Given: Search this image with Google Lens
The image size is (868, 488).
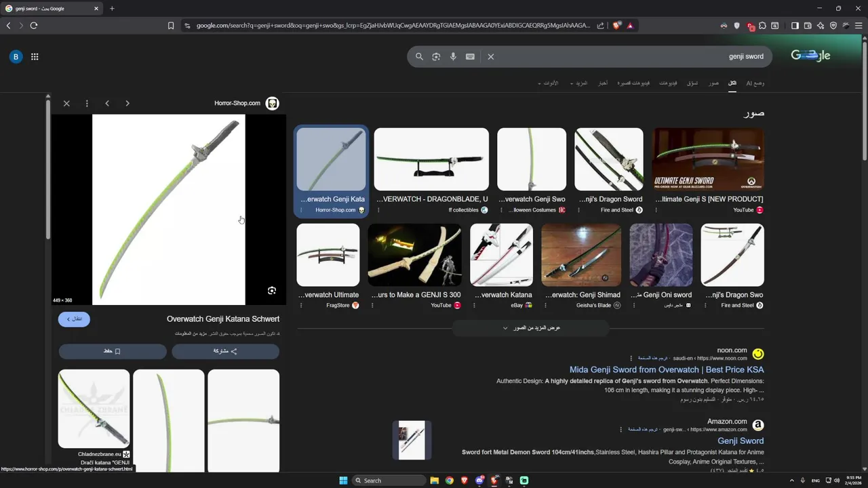Looking at the screenshot, I should (x=272, y=291).
